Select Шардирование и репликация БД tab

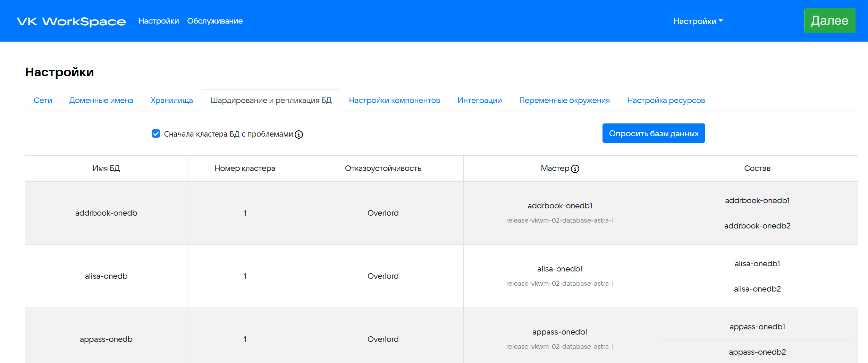pos(271,101)
